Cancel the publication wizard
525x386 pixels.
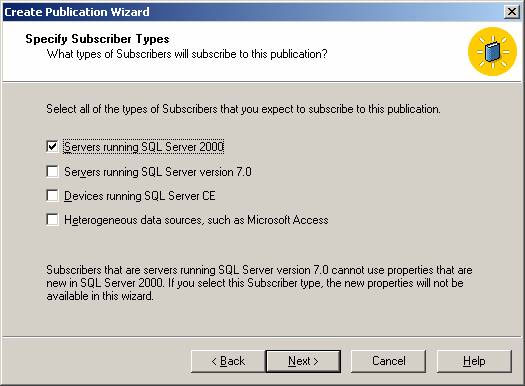tap(388, 361)
